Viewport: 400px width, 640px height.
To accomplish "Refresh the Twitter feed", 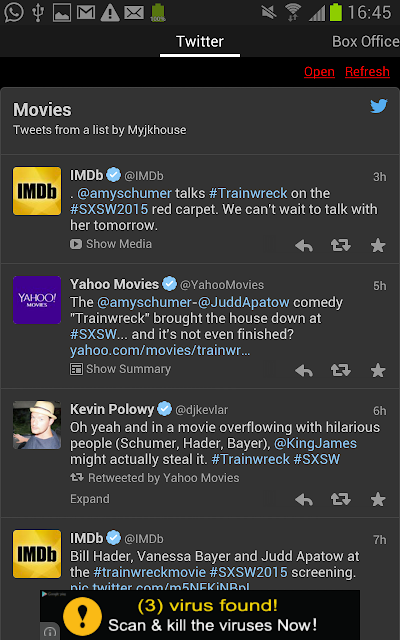I will tap(367, 72).
